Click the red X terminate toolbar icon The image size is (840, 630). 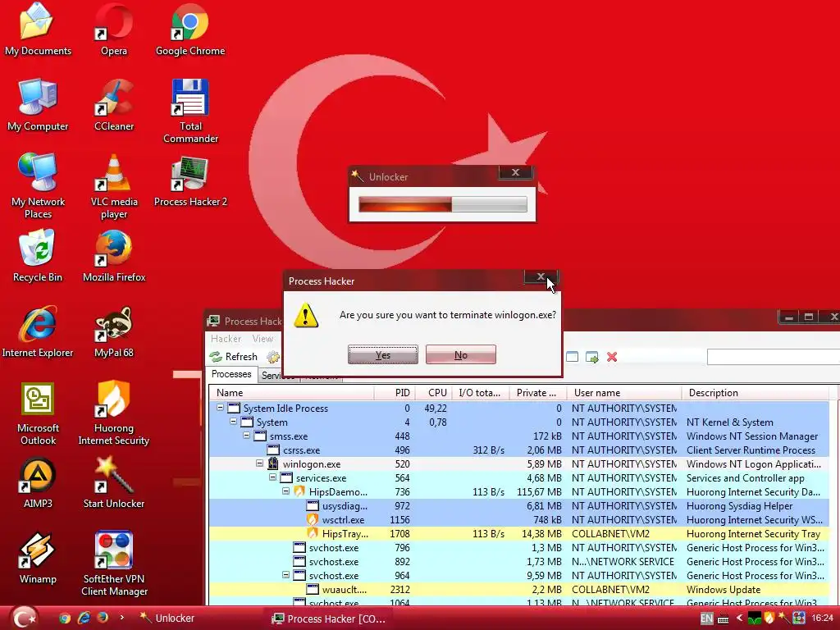[x=612, y=357]
